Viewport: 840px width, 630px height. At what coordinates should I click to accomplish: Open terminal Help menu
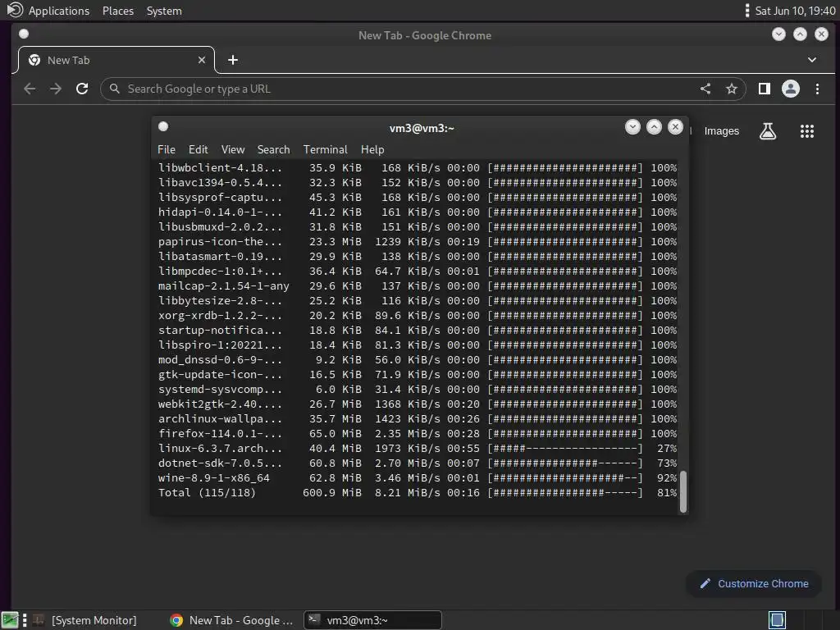point(372,149)
